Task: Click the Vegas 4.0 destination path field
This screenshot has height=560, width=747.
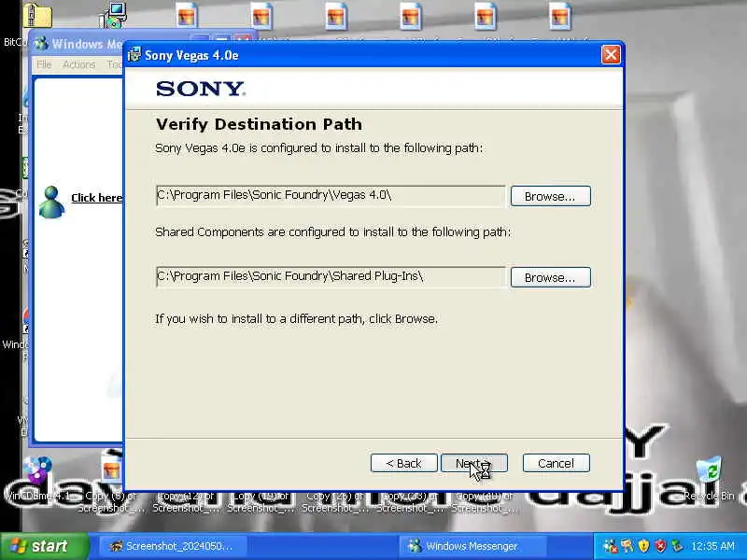Action: (x=331, y=196)
